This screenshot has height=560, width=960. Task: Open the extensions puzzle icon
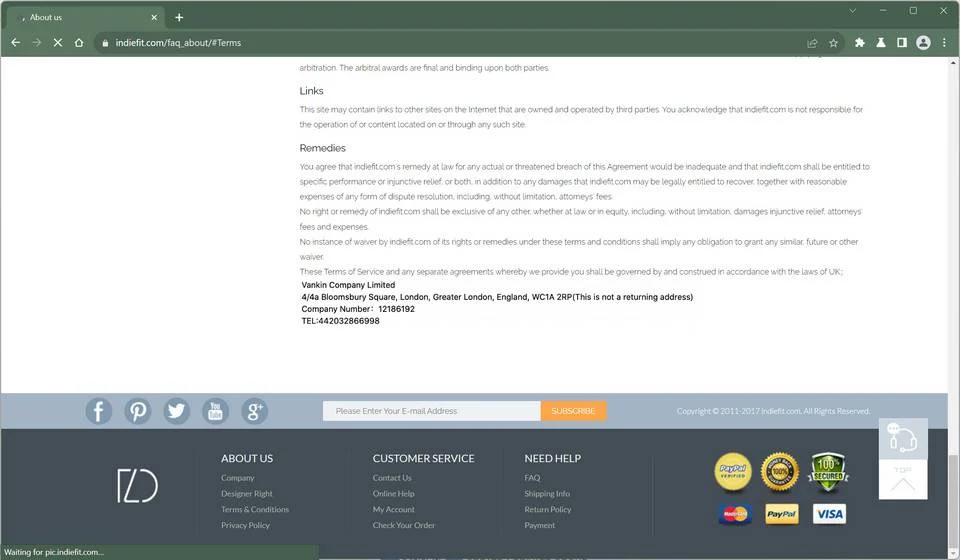pos(860,43)
